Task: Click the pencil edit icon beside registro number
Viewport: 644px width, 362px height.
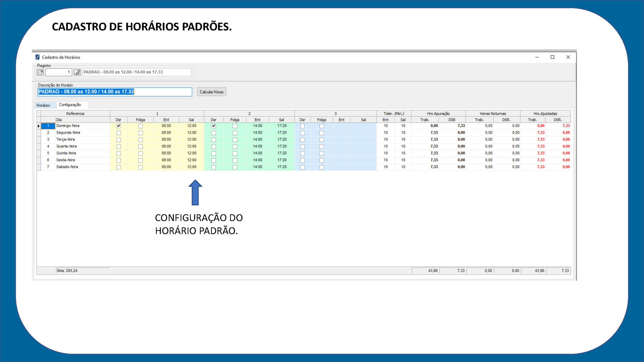Action: (x=77, y=72)
